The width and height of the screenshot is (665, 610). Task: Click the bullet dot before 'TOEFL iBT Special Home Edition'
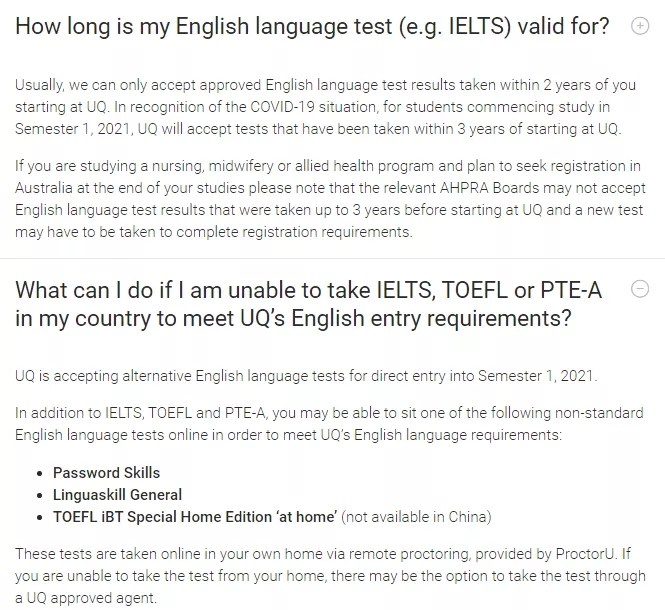[40, 518]
